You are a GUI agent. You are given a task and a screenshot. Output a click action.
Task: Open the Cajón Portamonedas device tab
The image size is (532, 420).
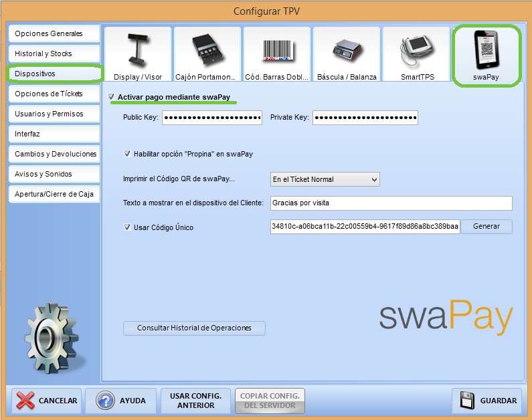(x=207, y=54)
